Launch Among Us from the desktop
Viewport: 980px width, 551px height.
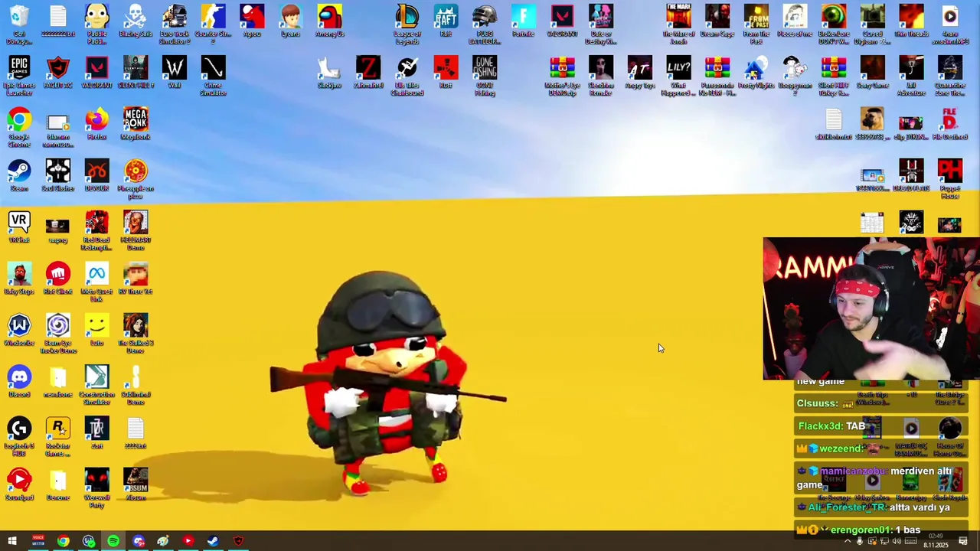330,21
